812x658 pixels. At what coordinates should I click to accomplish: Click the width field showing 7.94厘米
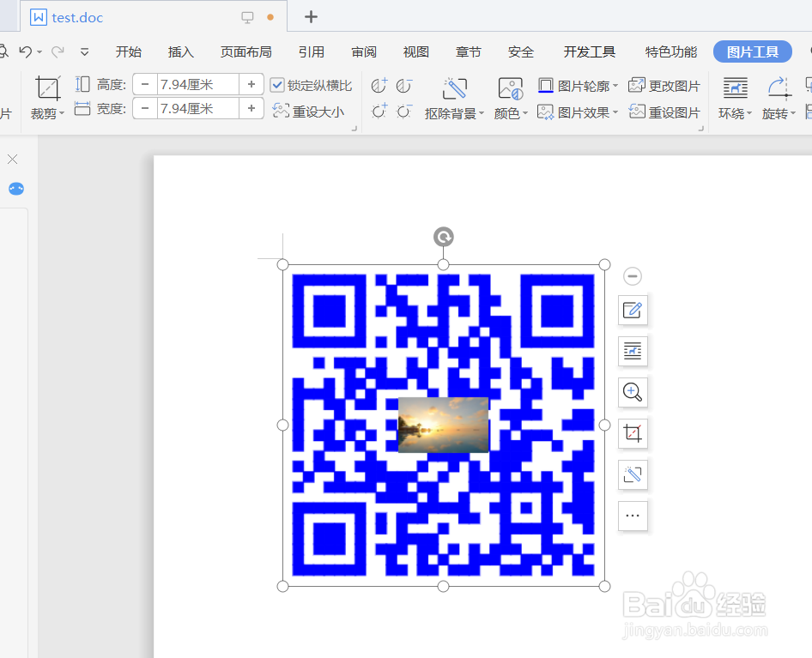click(197, 109)
